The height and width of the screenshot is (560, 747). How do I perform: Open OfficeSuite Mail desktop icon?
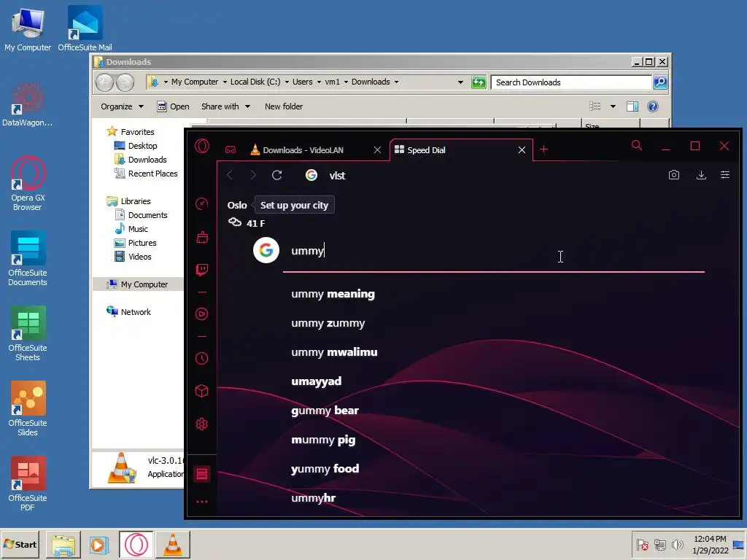[x=85, y=28]
